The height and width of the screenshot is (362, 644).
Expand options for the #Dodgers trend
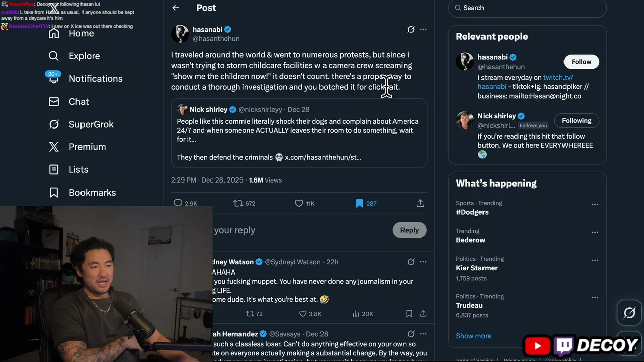[x=595, y=205]
